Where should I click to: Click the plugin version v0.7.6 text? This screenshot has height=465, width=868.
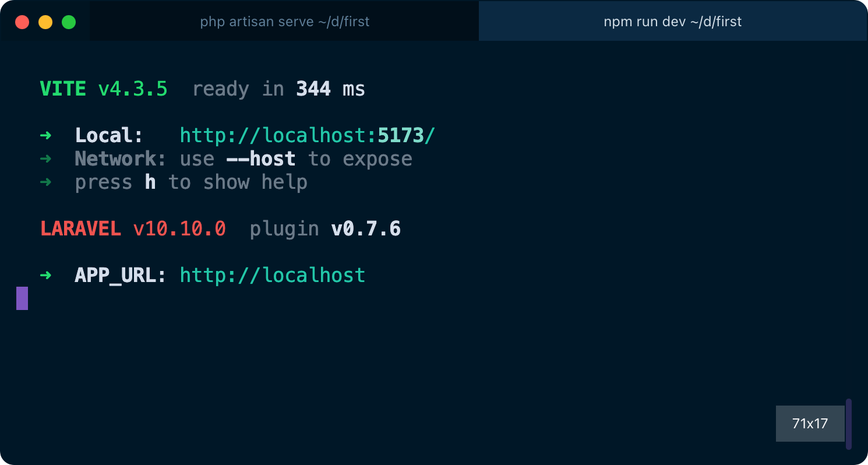[x=366, y=229]
